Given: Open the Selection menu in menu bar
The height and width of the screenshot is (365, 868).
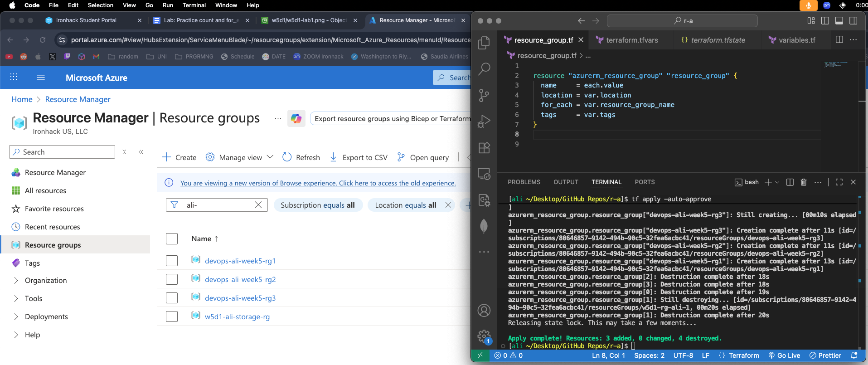Looking at the screenshot, I should pyautogui.click(x=101, y=5).
